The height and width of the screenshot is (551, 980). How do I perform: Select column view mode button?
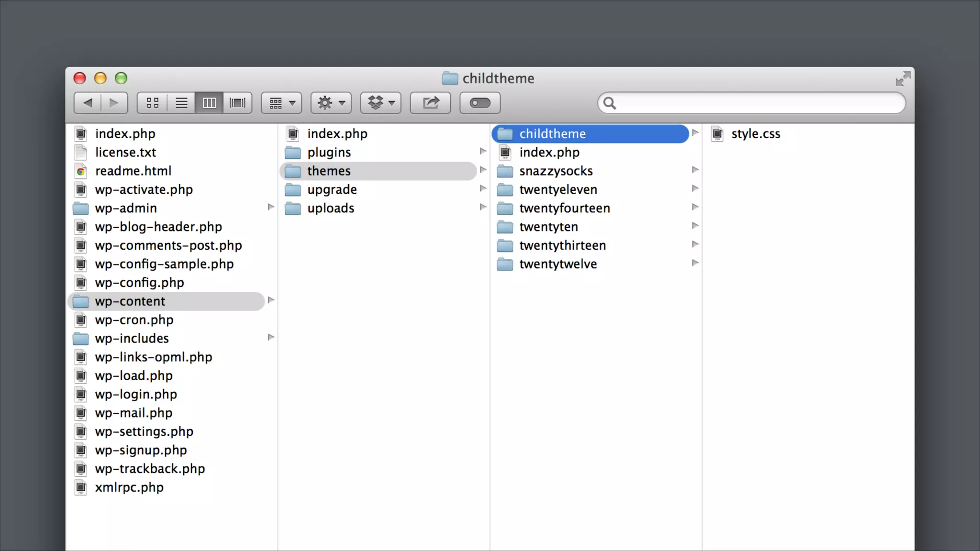pyautogui.click(x=209, y=103)
